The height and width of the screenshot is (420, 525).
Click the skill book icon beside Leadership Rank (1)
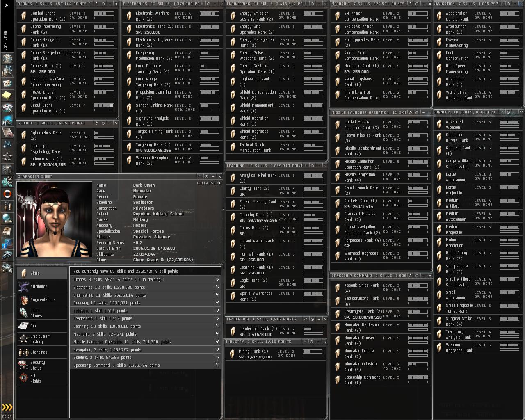[233, 331]
